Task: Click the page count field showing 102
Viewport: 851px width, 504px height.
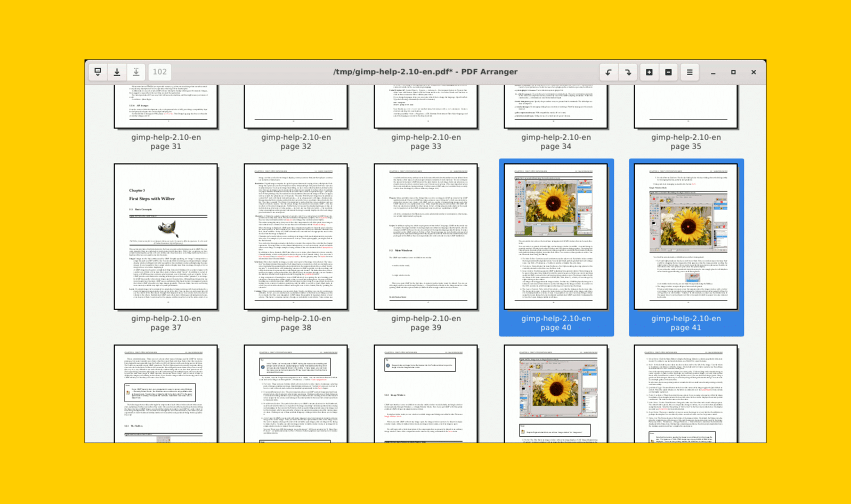Action: pos(160,72)
